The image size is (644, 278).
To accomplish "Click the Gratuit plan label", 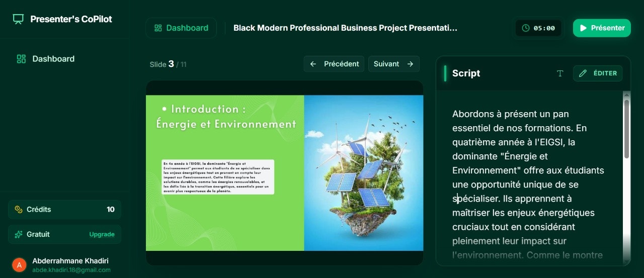I will coord(38,234).
